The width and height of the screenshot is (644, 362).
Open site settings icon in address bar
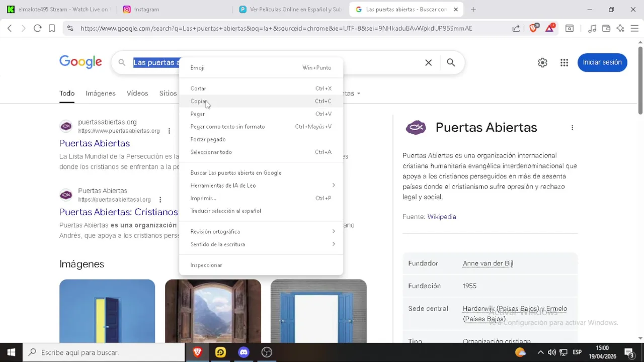tap(70, 29)
